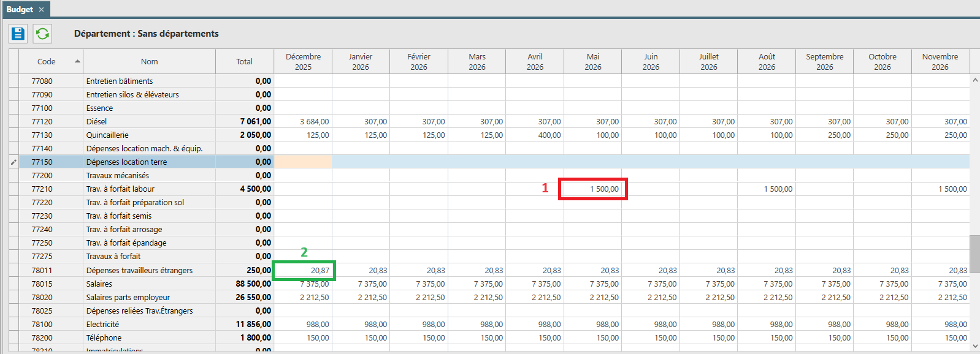Click the Décembre 2025 column header
Screen dimensions: 980x354
[x=303, y=61]
